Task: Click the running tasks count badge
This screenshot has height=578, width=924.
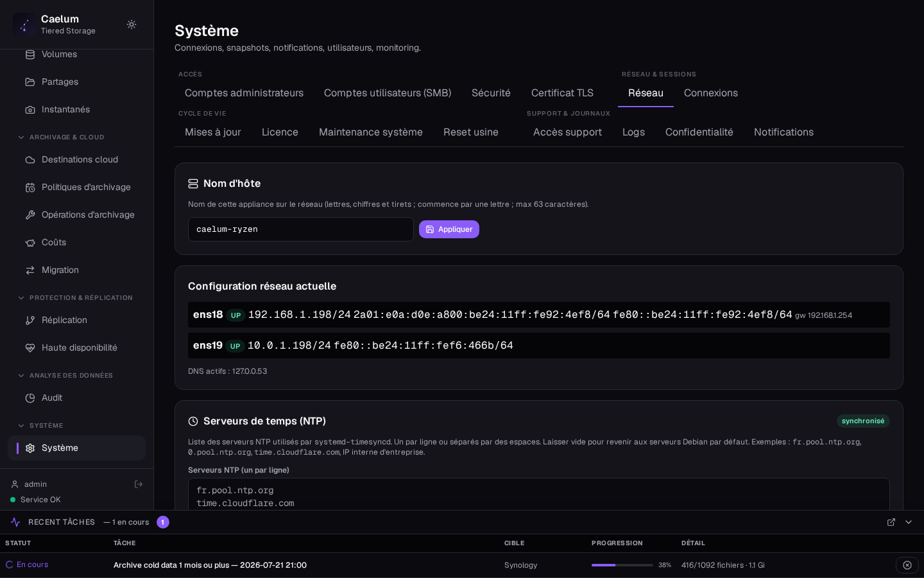Action: tap(163, 522)
